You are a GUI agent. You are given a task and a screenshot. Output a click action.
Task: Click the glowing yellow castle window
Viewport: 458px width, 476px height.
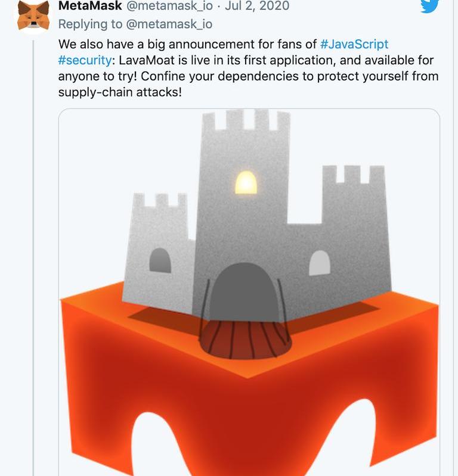[246, 182]
